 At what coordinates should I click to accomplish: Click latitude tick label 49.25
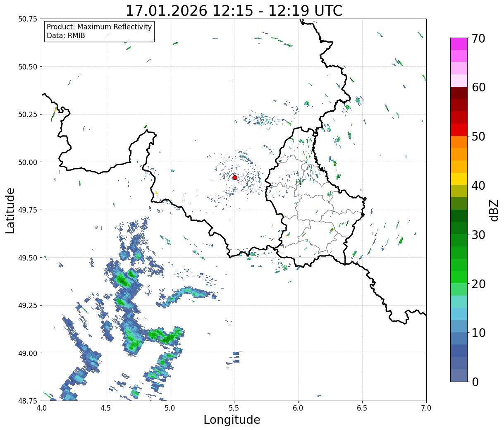[x=28, y=306]
